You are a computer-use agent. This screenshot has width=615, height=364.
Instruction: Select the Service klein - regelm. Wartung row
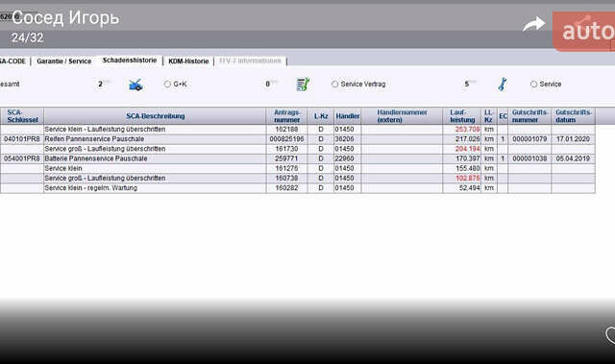pos(298,188)
